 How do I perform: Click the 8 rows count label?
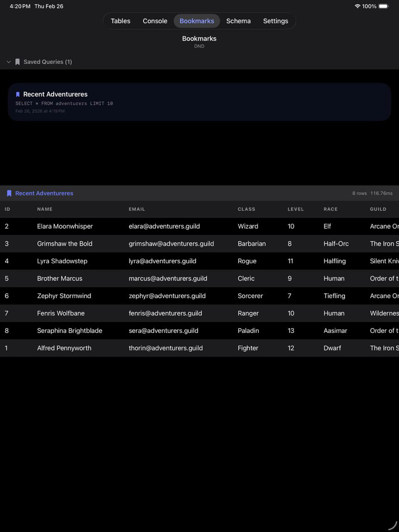coord(359,193)
